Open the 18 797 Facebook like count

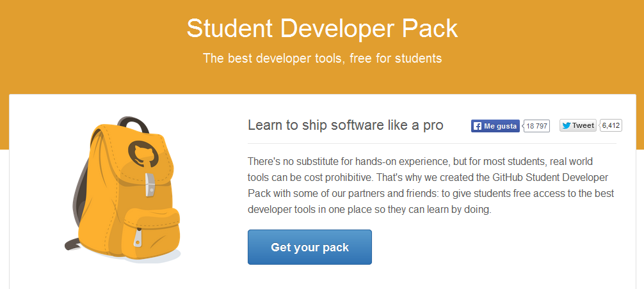(x=536, y=126)
